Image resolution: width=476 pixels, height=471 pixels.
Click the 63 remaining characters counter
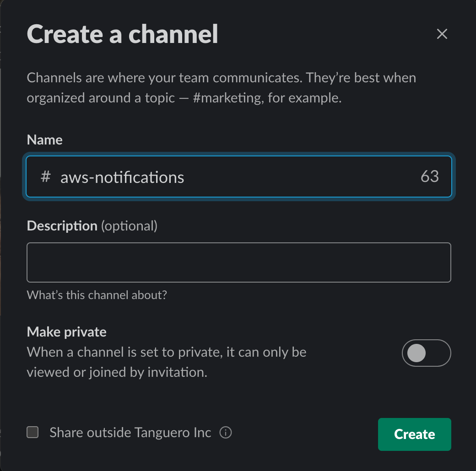(429, 177)
